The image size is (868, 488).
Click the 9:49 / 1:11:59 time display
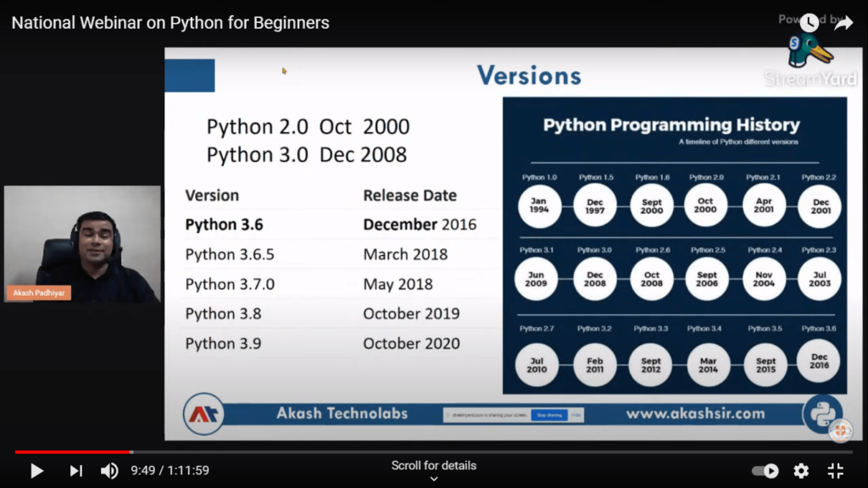tap(170, 470)
